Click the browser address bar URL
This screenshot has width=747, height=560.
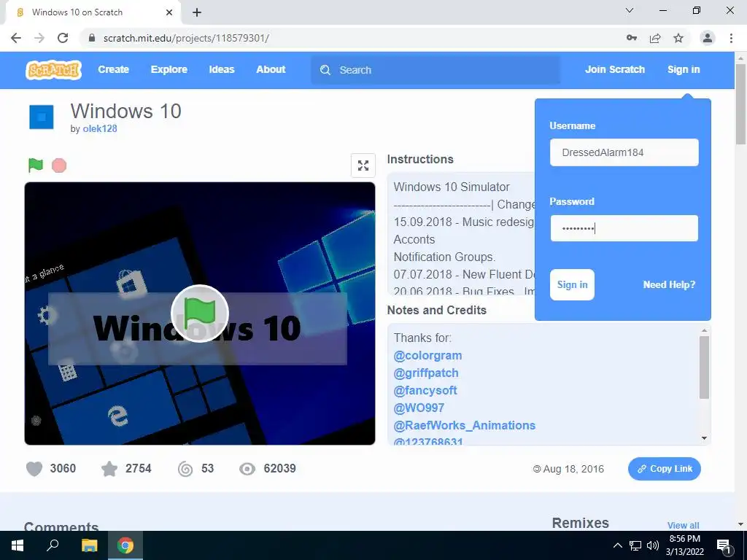tap(186, 38)
